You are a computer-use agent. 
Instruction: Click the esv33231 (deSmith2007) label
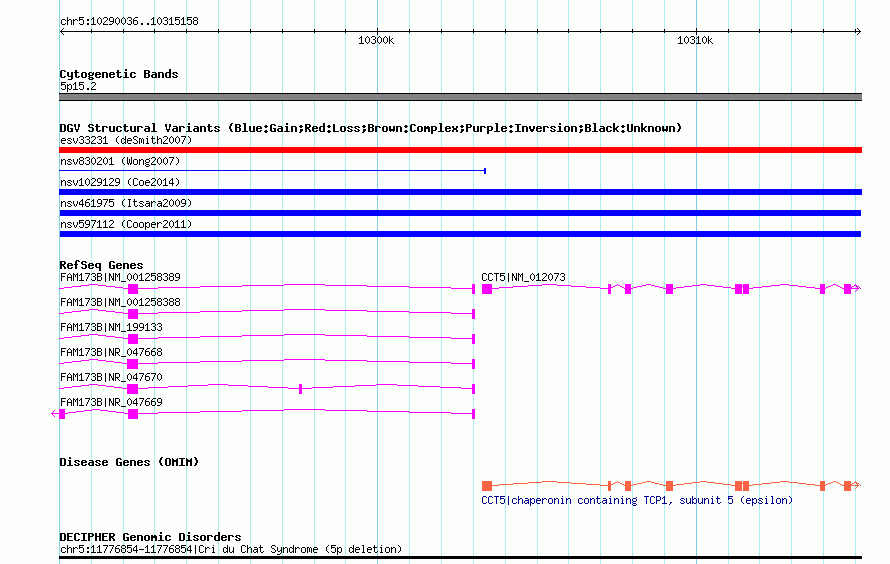pos(126,140)
